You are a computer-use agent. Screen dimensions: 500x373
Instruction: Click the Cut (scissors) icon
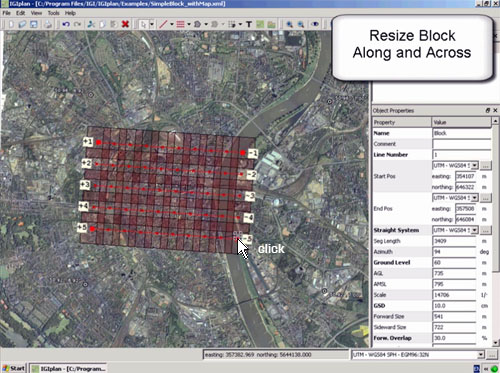91,24
